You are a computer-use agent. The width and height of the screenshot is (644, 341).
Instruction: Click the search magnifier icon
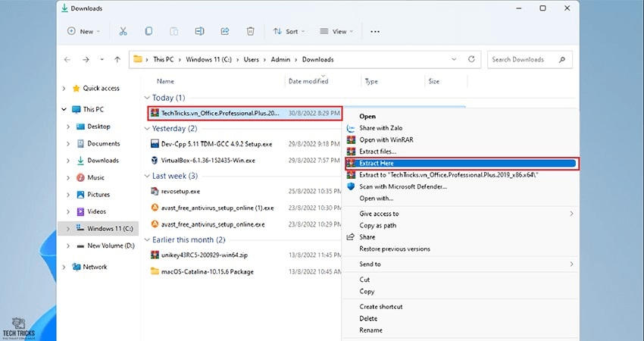tap(562, 60)
